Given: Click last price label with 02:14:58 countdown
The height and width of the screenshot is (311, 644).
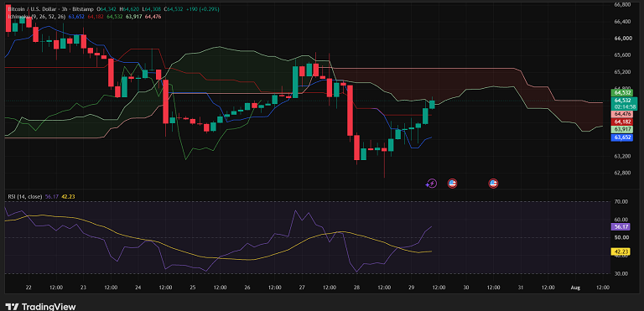Looking at the screenshot, I should [624, 103].
